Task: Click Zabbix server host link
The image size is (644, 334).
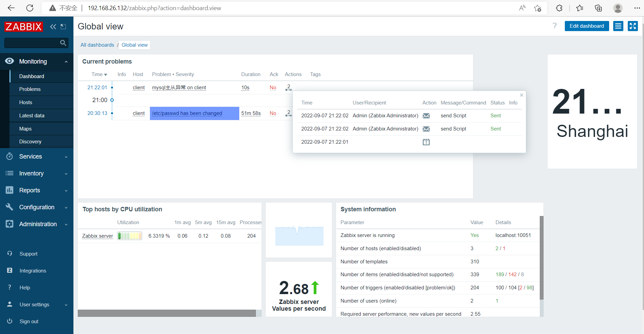Action: [97, 236]
